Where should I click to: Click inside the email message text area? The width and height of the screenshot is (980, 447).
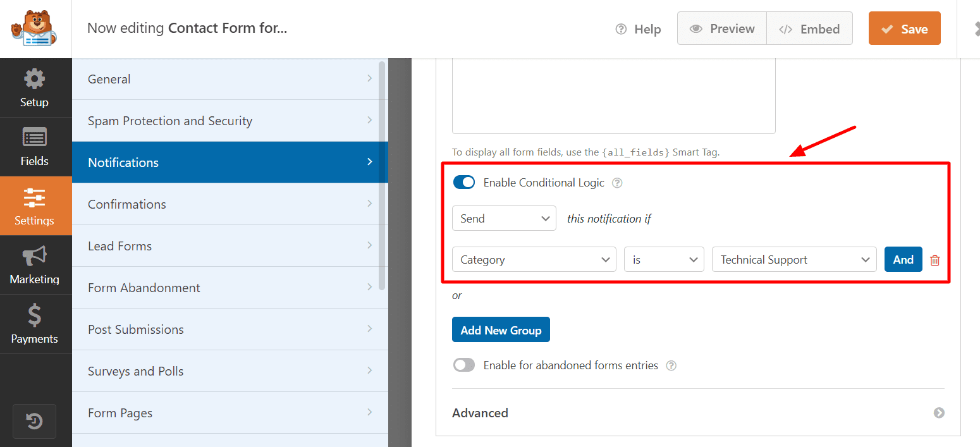(x=613, y=95)
